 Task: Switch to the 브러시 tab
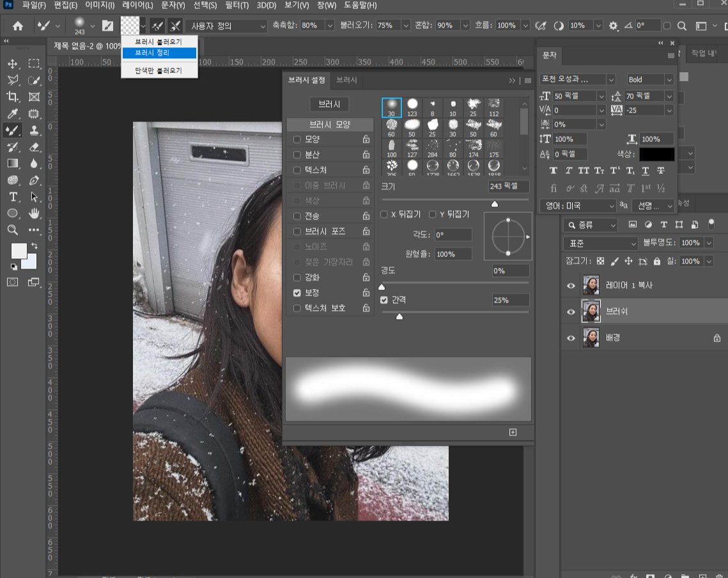pyautogui.click(x=346, y=80)
